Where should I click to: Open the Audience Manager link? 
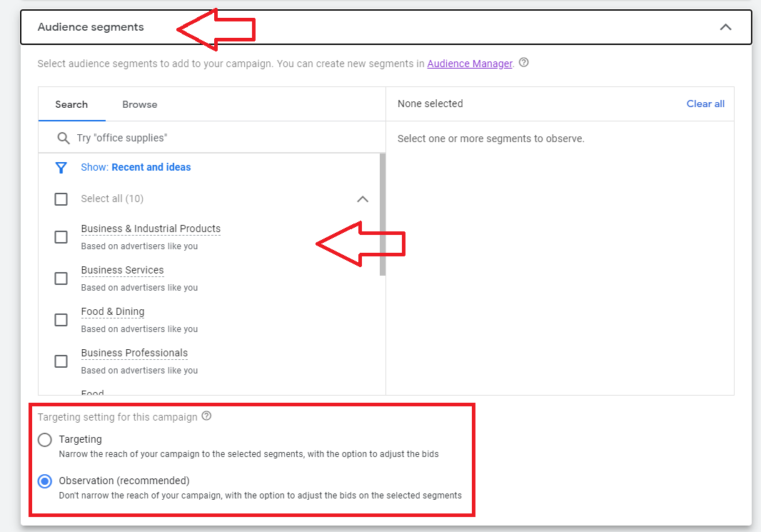tap(470, 64)
